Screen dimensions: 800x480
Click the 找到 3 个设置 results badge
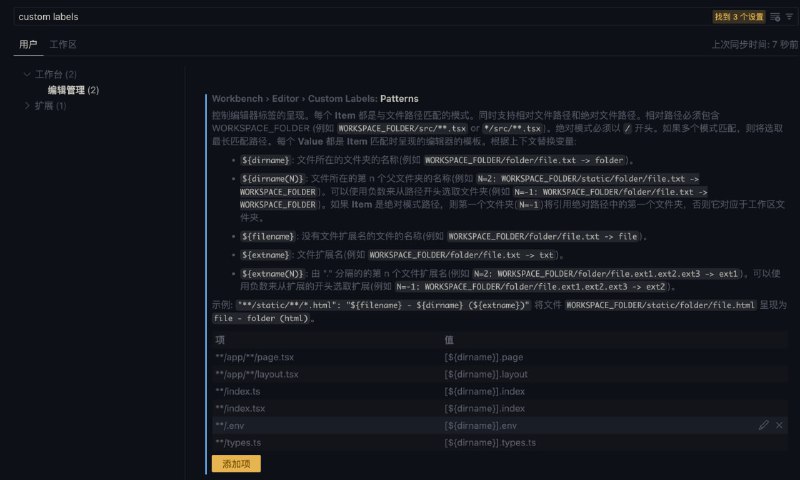coord(739,17)
